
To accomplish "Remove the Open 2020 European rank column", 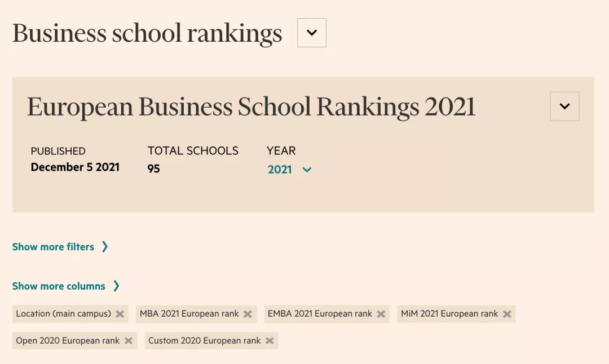I will pyautogui.click(x=129, y=340).
